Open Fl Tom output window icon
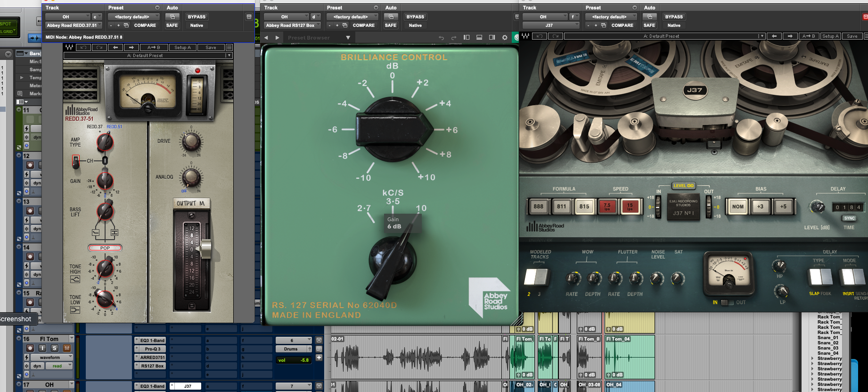Image resolution: width=868 pixels, height=392 pixels. (319, 340)
